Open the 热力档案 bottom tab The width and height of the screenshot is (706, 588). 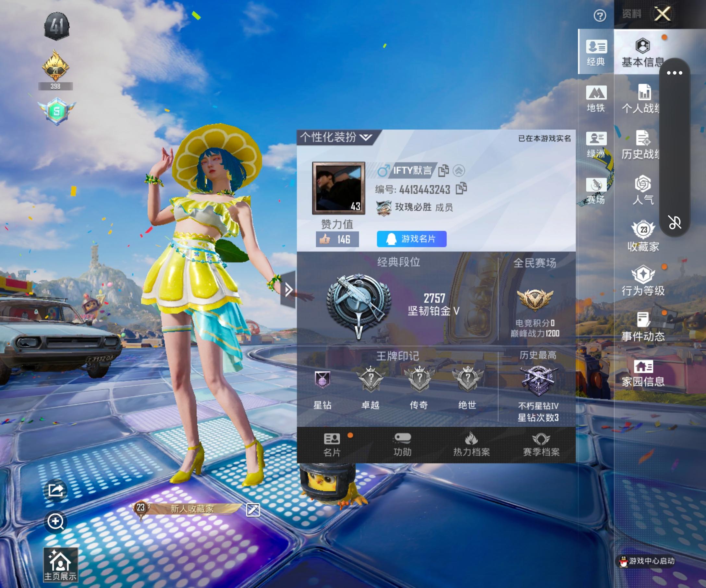point(472,445)
